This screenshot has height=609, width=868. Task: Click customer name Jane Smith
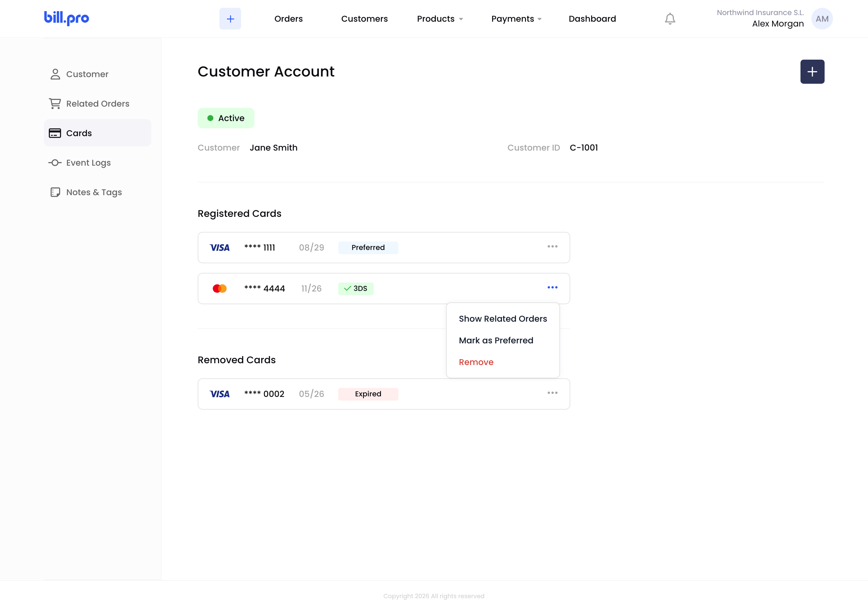point(273,148)
